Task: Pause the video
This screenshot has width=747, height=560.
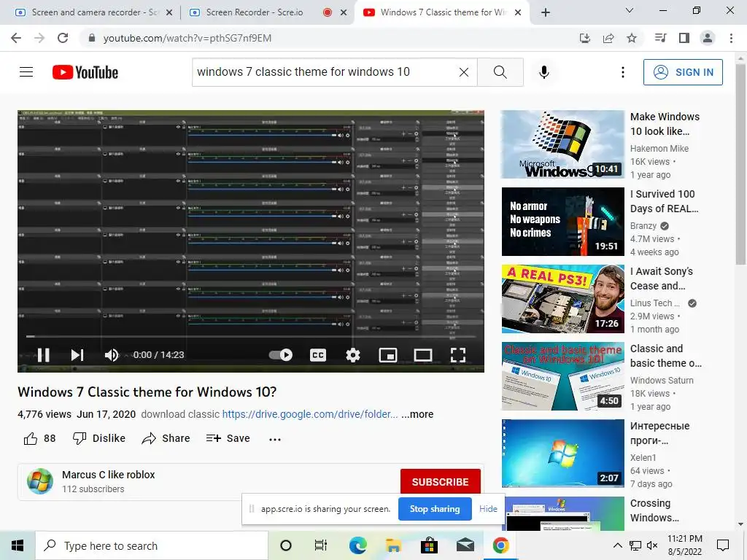Action: click(x=43, y=355)
